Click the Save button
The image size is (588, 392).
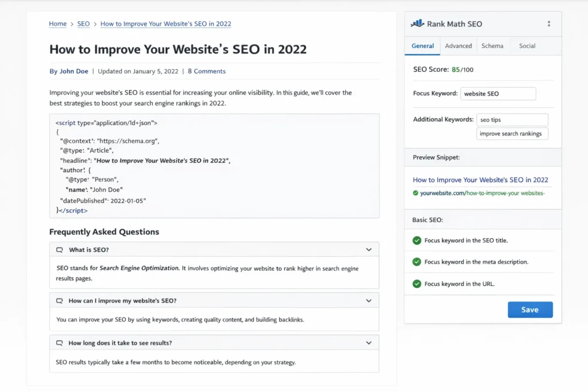(x=530, y=309)
